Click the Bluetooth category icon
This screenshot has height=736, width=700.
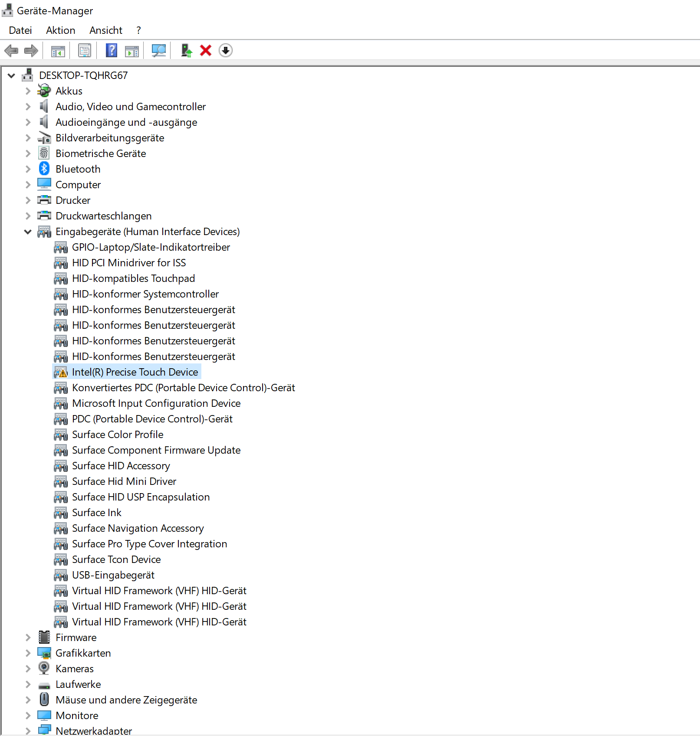(x=44, y=169)
